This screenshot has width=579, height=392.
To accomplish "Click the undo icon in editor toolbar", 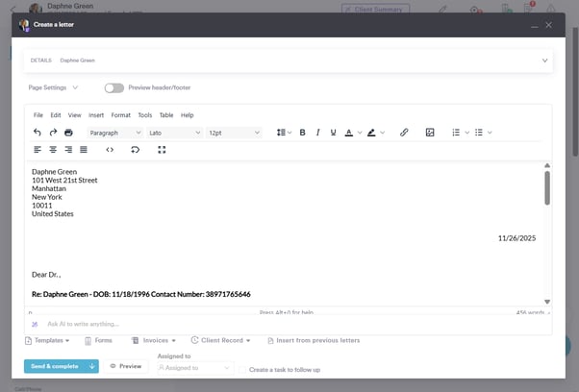I will (x=38, y=133).
